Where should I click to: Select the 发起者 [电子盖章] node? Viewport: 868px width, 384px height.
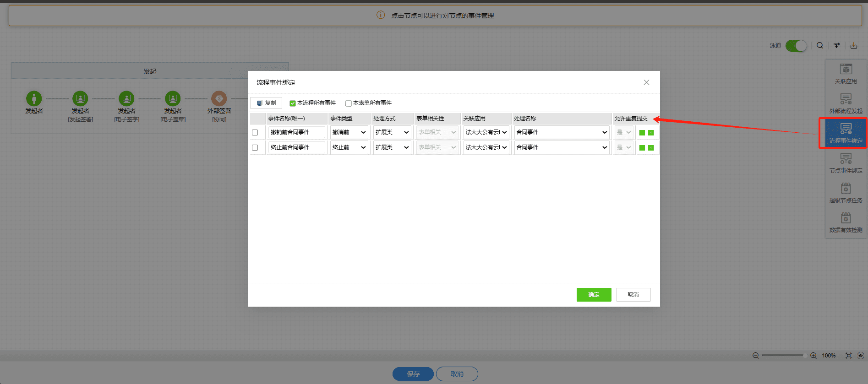[173, 98]
